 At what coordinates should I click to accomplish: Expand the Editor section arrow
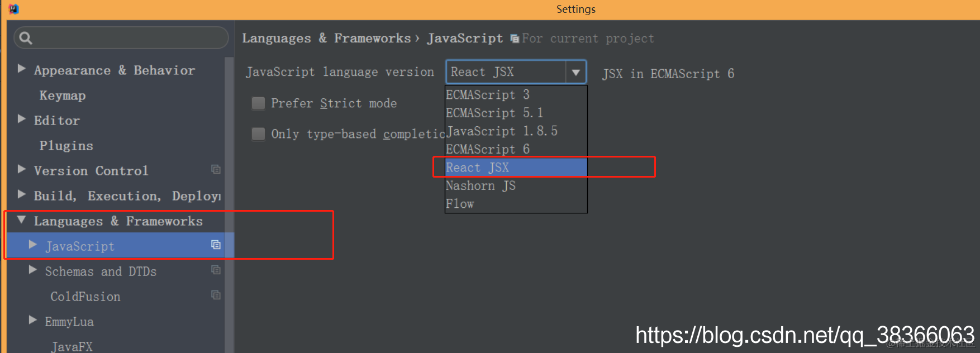22,119
